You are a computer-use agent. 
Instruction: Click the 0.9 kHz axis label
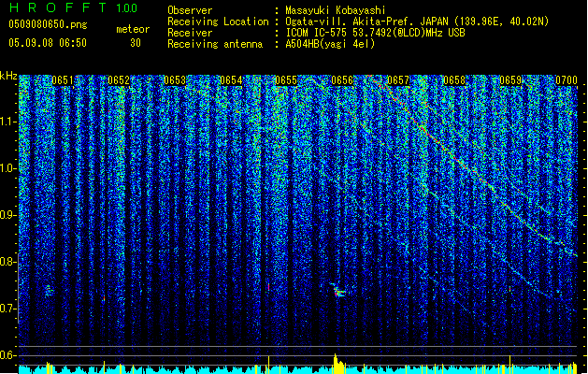[7, 215]
